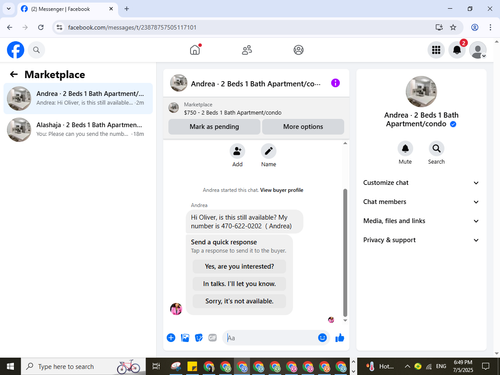Open the View buyer profile link

coord(282,190)
